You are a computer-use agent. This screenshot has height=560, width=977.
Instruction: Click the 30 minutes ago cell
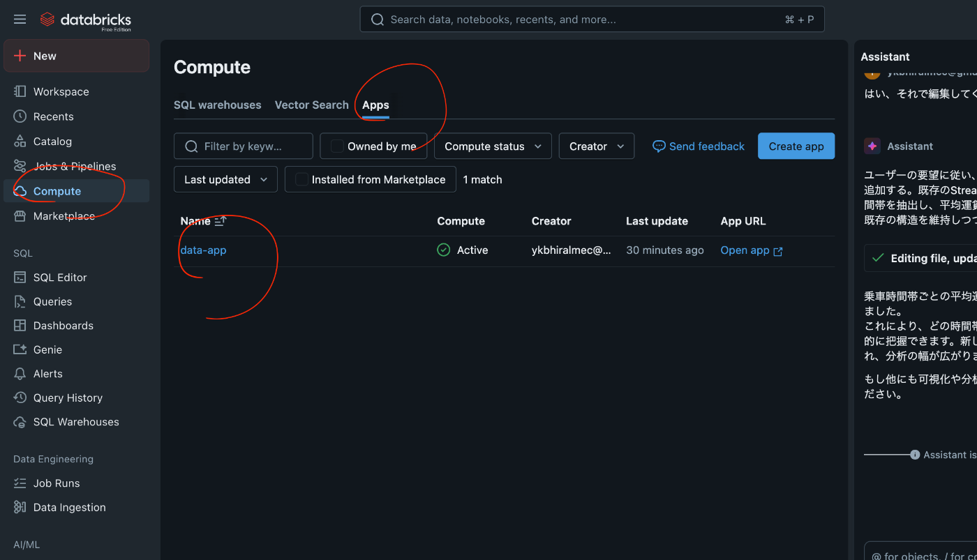click(x=665, y=250)
